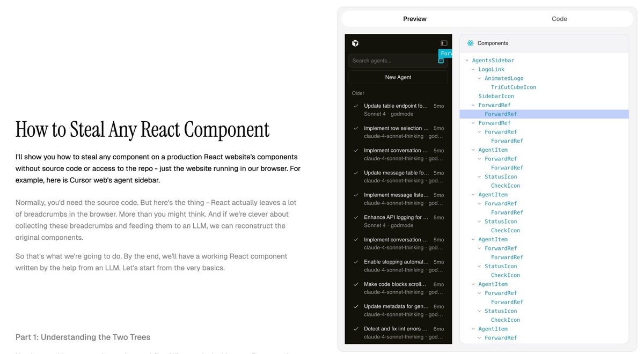644x354 pixels.
Task: Click the Cursor cube logo icon
Action: point(355,43)
